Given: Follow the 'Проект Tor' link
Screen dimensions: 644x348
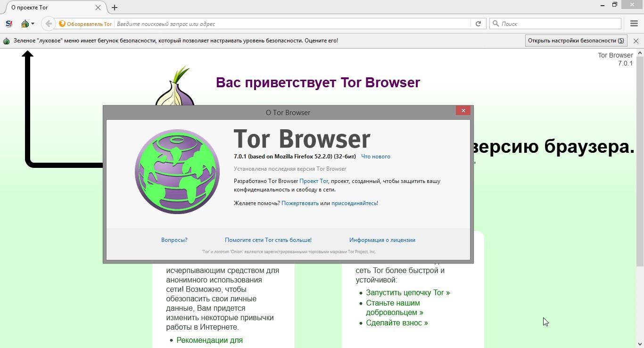Looking at the screenshot, I should 314,181.
